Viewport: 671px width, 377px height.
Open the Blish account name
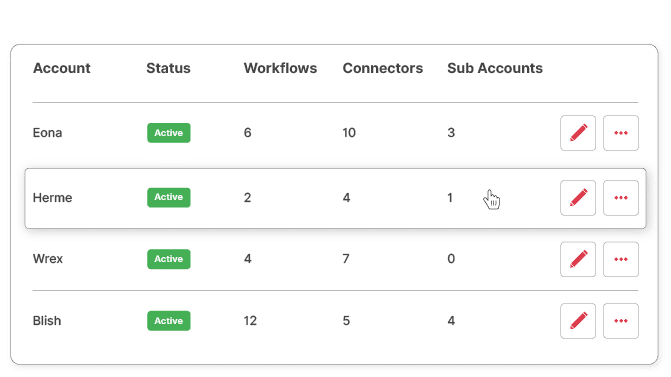point(47,321)
